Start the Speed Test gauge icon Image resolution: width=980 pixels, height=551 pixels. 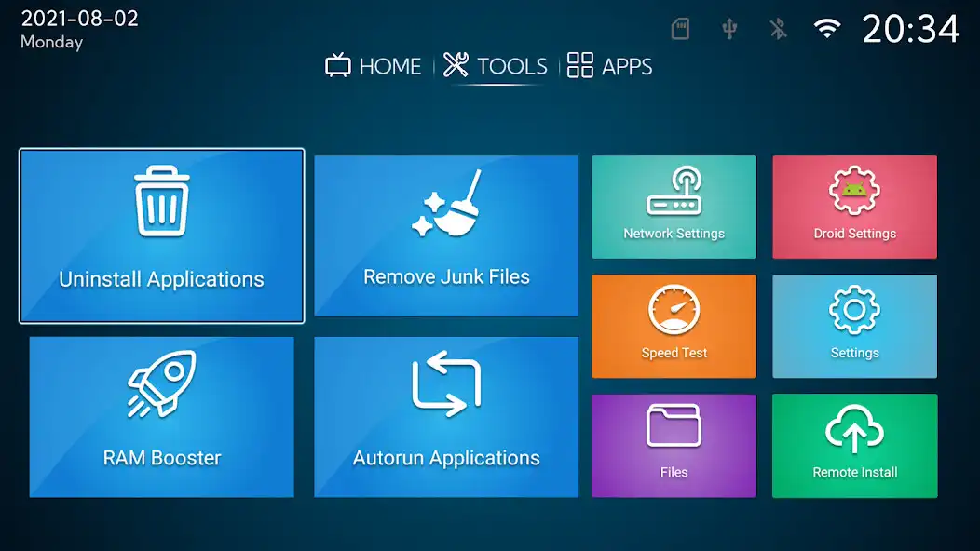click(x=674, y=310)
